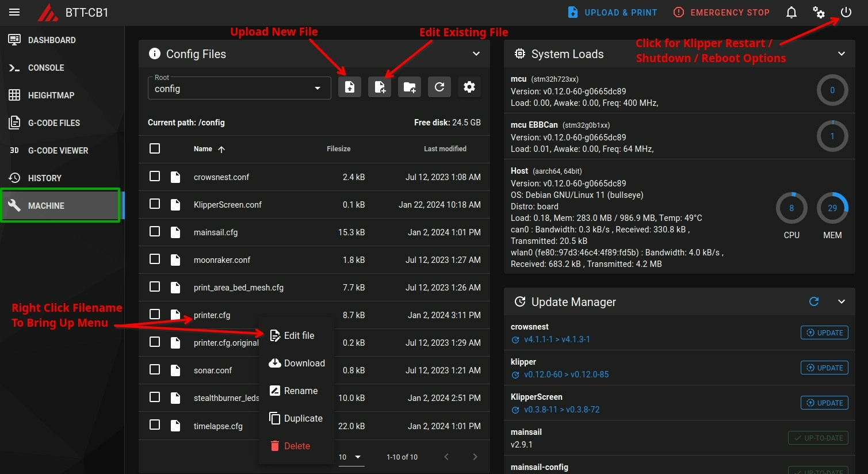This screenshot has width=868, height=474.
Task: Open the hamburger navigation menu
Action: [14, 12]
